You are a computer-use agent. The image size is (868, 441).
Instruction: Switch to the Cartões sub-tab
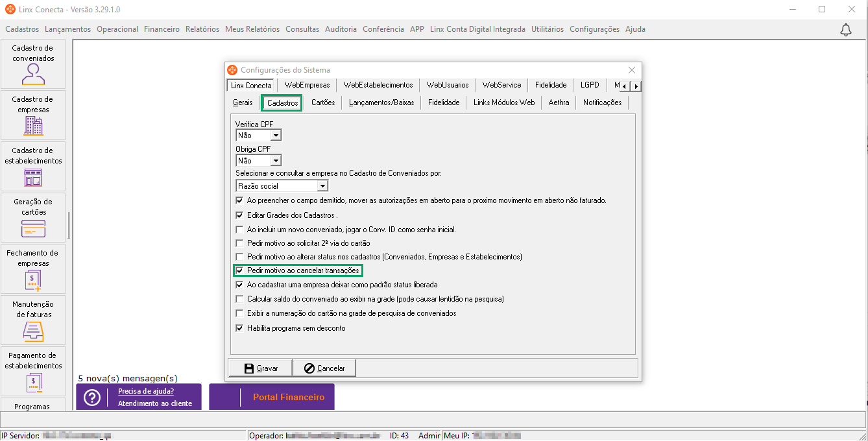point(323,103)
